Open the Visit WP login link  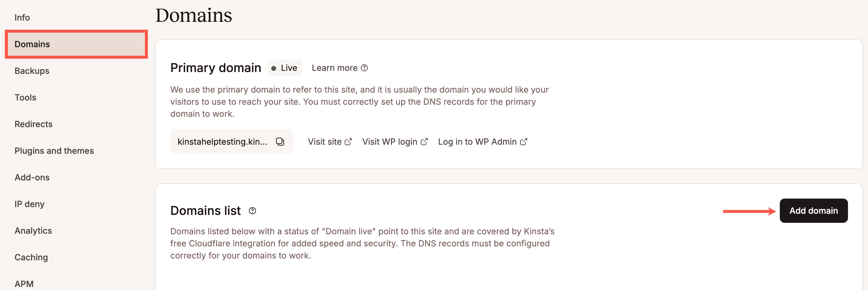pyautogui.click(x=389, y=142)
